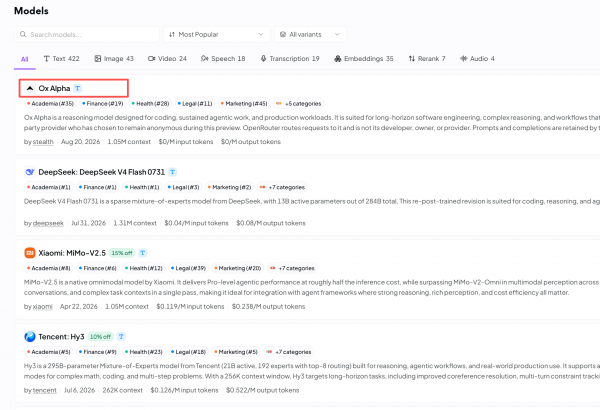Expand +7 categories chip on Tencent Hy3 card
Viewport: 600px width, 410px height.
[289, 352]
